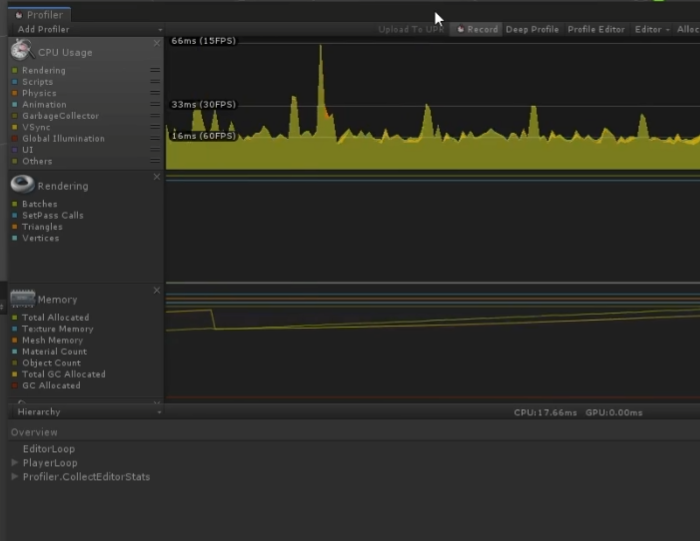Click the Rendering module lens icon
Screen dimensions: 700x541
point(22,184)
